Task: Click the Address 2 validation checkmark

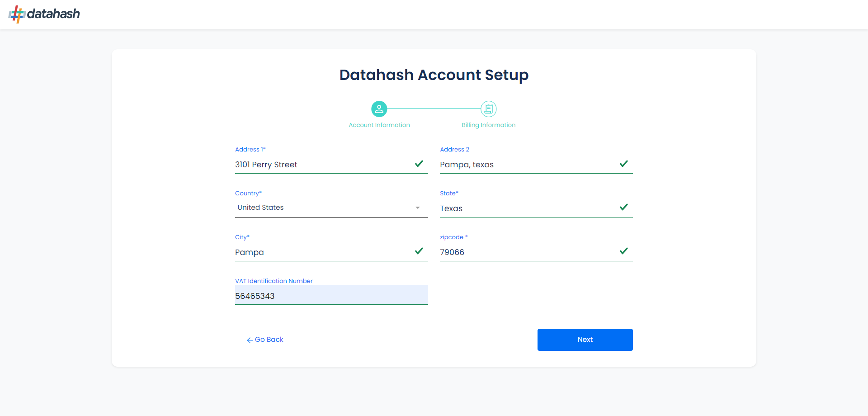Action: (x=624, y=164)
